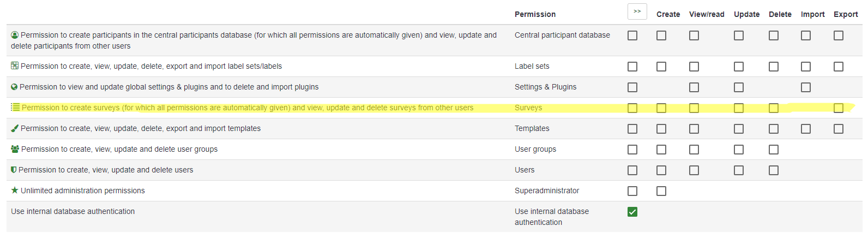Check Create permission for Superadministrator
The width and height of the screenshot is (868, 238).
(x=661, y=191)
